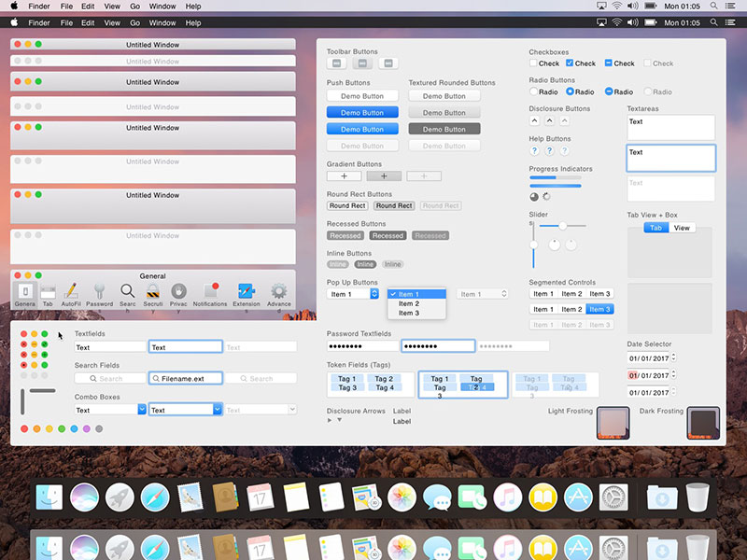Image resolution: width=747 pixels, height=560 pixels.
Task: Click the AutoFill pencil icon
Action: coord(70,289)
